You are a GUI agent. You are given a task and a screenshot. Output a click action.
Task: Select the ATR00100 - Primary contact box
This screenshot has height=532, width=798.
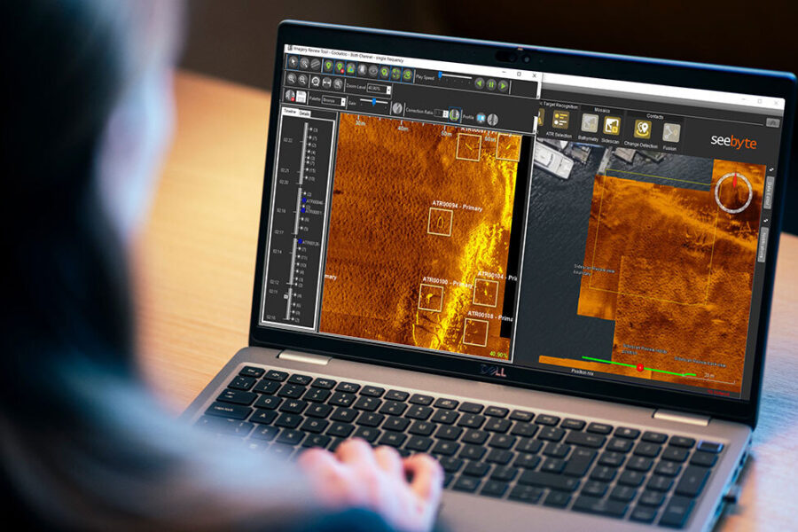tap(431, 298)
